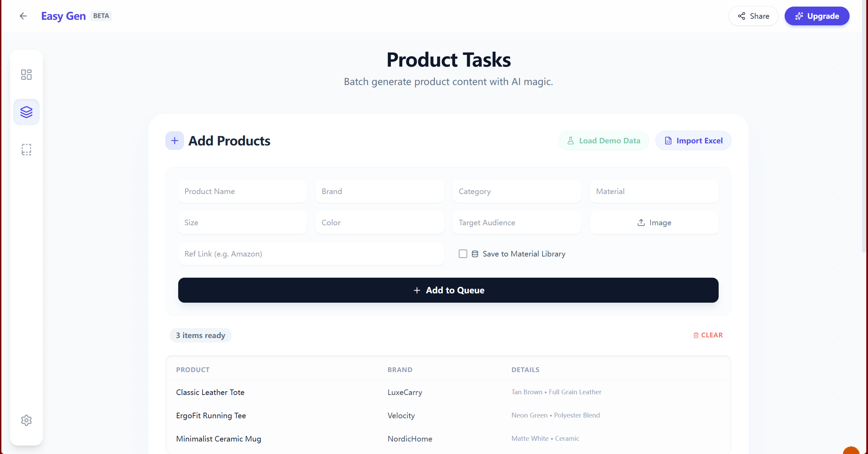Select the layers sidebar icon
868x454 pixels.
[26, 112]
